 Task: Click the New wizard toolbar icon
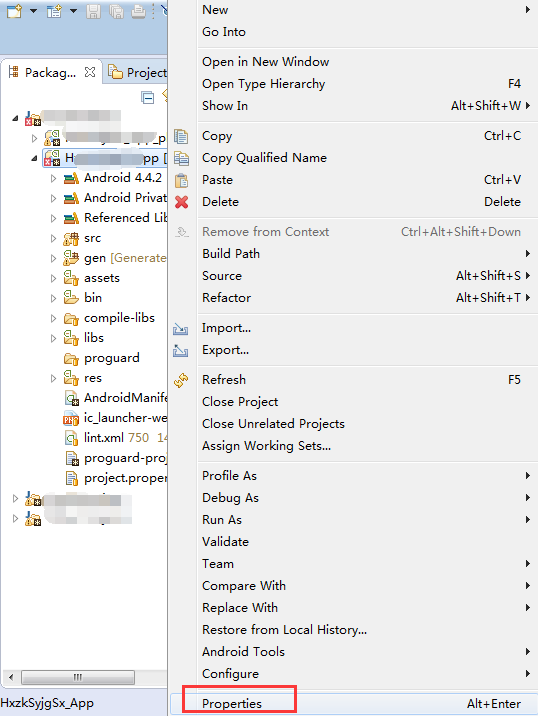14,11
